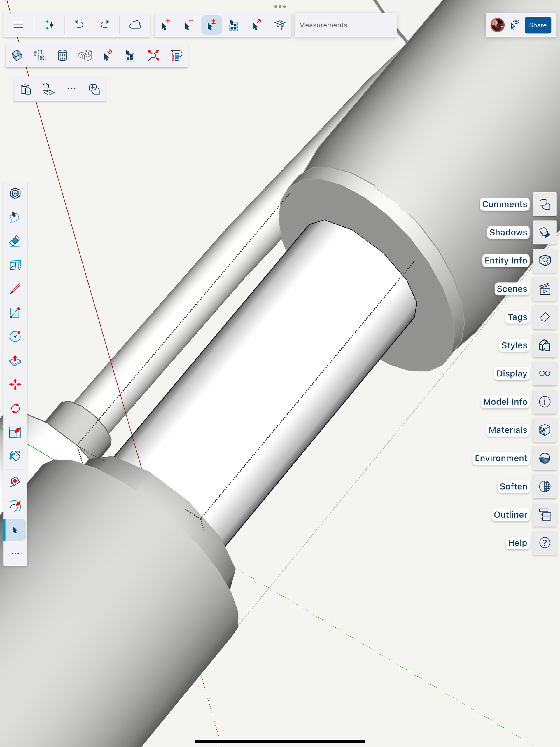Toggle follow-viewer eye icon
The image size is (560, 747).
point(515,25)
